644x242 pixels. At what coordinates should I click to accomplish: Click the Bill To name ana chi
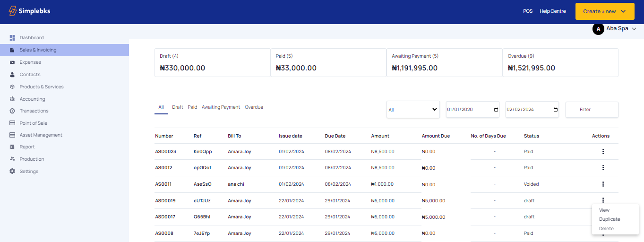tap(237, 184)
